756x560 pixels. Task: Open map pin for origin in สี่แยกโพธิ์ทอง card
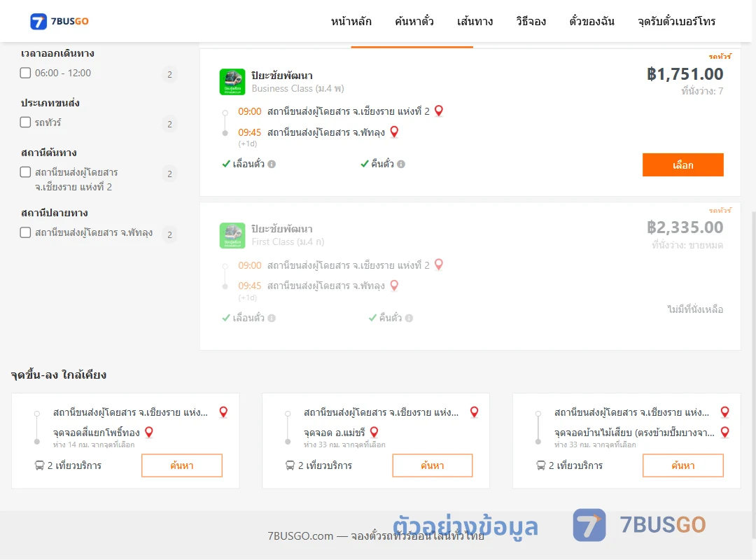(x=224, y=412)
